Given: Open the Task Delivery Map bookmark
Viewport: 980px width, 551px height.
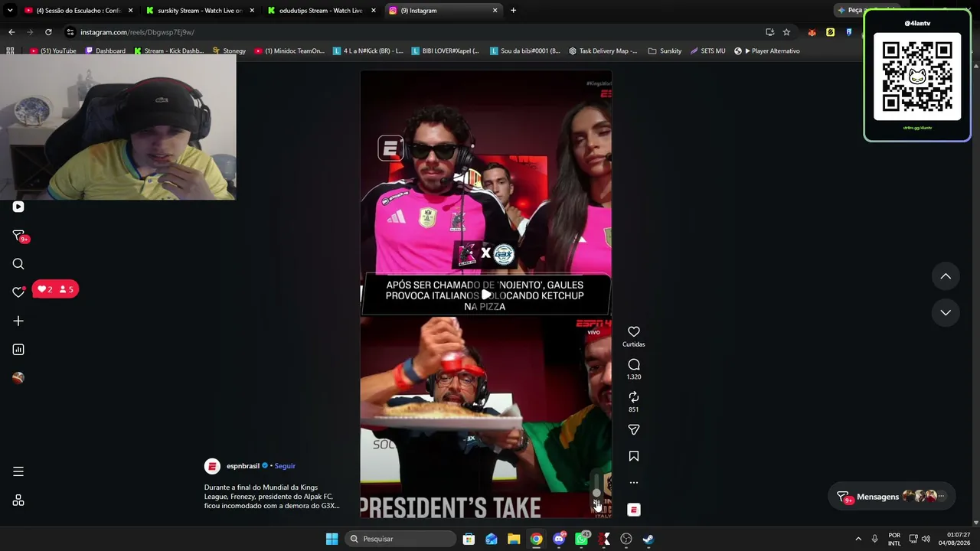Looking at the screenshot, I should [x=603, y=51].
